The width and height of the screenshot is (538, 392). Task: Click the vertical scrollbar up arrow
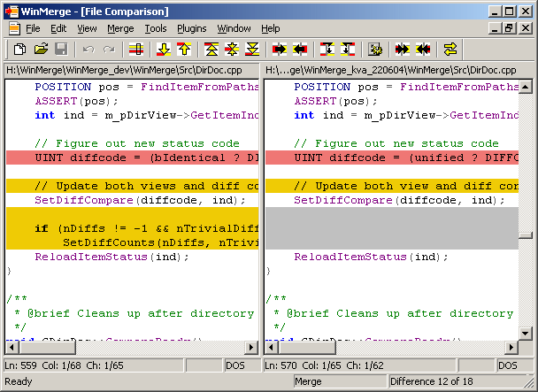coord(526,87)
